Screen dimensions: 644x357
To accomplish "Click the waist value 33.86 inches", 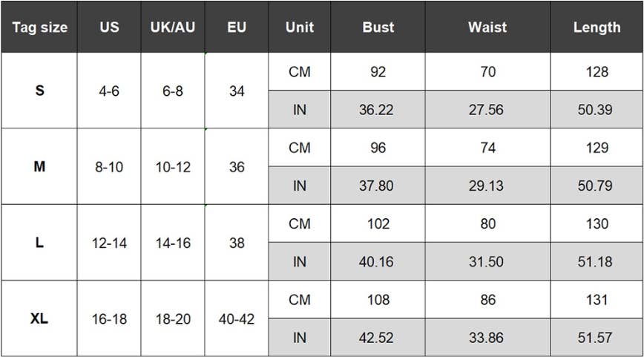I will [x=487, y=338].
